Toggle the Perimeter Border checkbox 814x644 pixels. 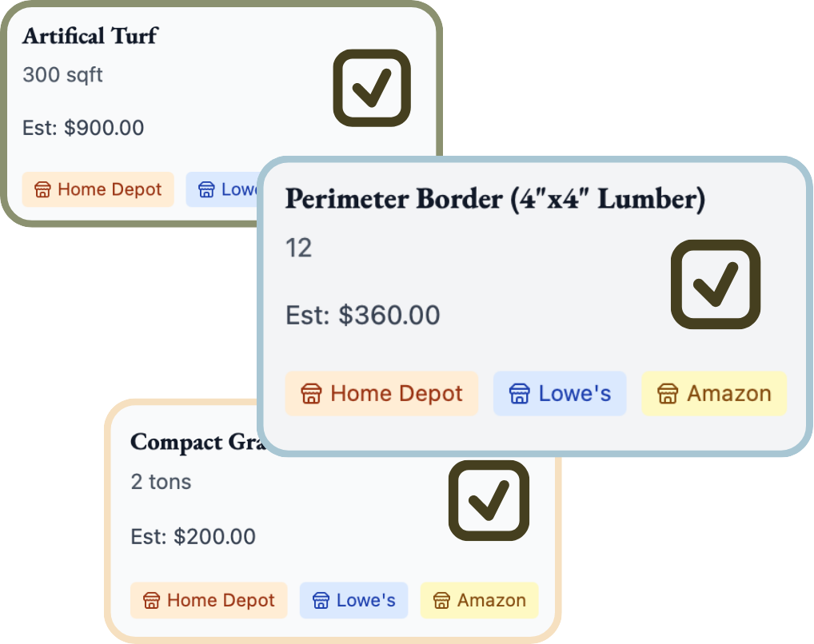pos(715,284)
